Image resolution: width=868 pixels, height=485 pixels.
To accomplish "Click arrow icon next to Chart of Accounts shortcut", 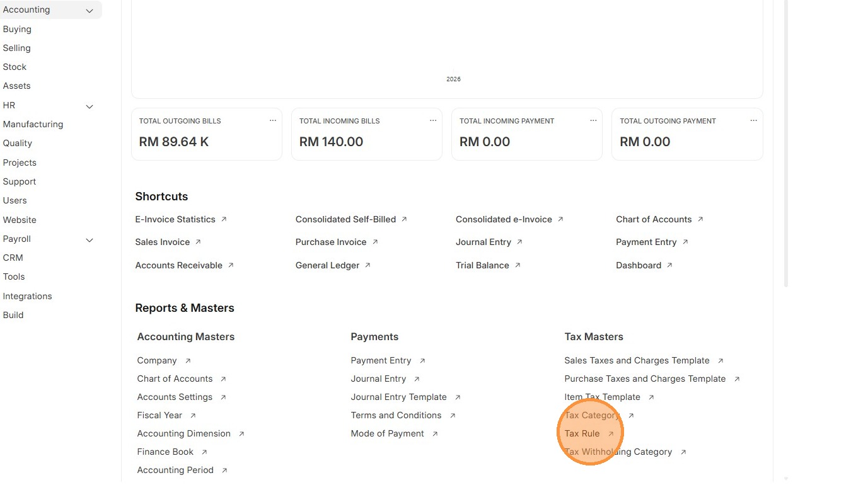I will (700, 219).
